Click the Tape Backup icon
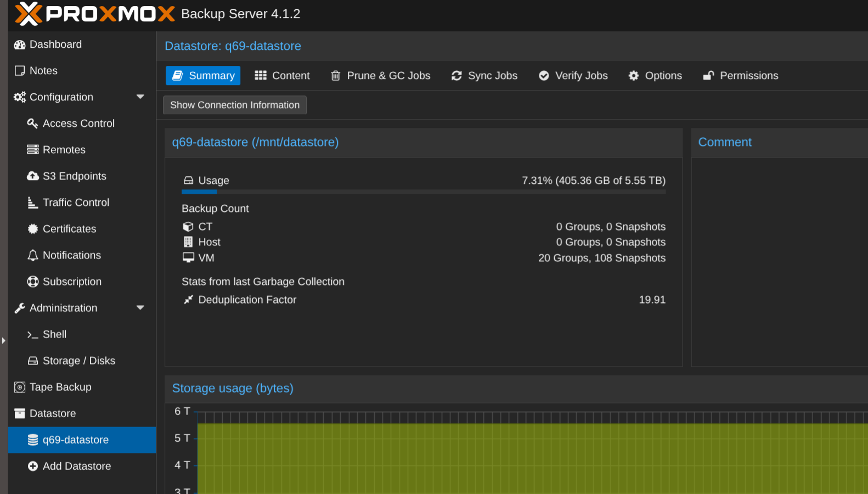Image resolution: width=868 pixels, height=494 pixels. tap(20, 387)
